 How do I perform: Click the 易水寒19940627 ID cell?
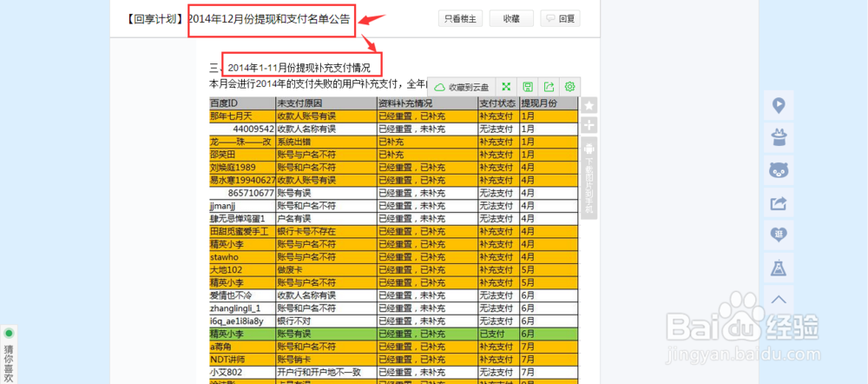[x=242, y=180]
